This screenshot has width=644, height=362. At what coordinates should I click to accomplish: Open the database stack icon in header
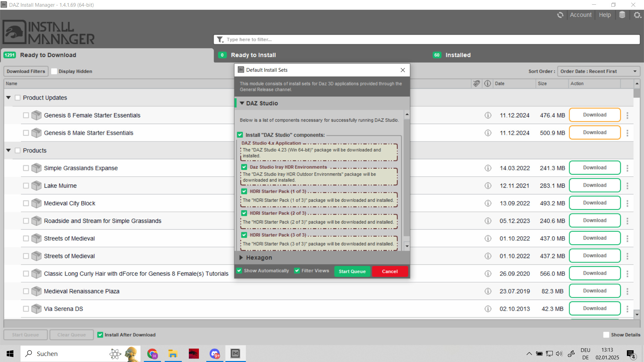pos(622,15)
